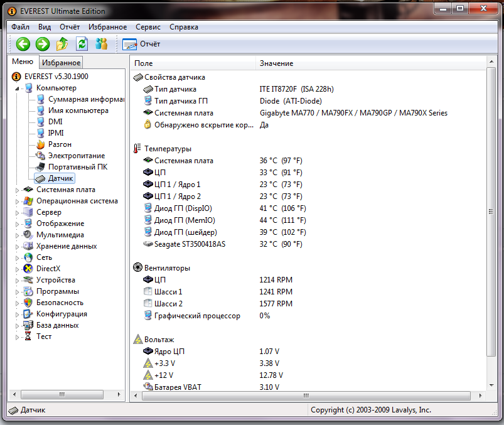This screenshot has height=425, width=504.
Task: Expand the Сервер tree node
Action: pyautogui.click(x=17, y=213)
